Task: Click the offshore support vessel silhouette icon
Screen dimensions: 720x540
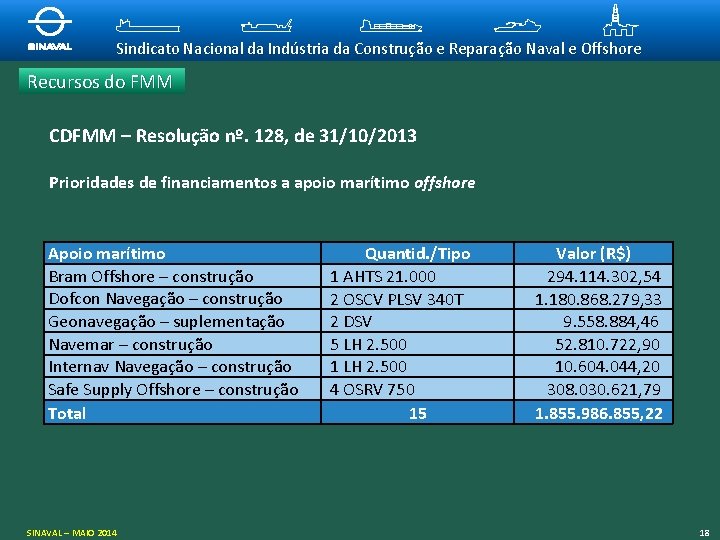Action: coord(518,26)
